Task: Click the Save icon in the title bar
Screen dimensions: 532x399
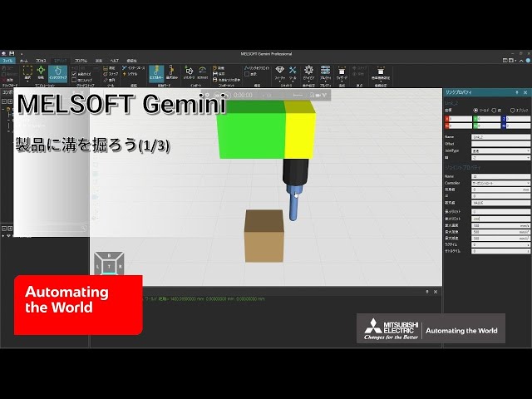Action: click(x=12, y=53)
